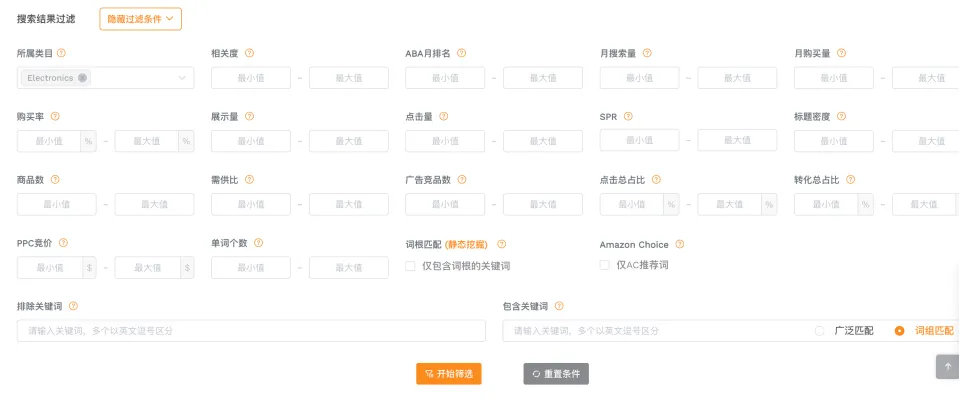Focus 点击量 maximum value field
The height and width of the screenshot is (401, 960).
pyautogui.click(x=543, y=141)
